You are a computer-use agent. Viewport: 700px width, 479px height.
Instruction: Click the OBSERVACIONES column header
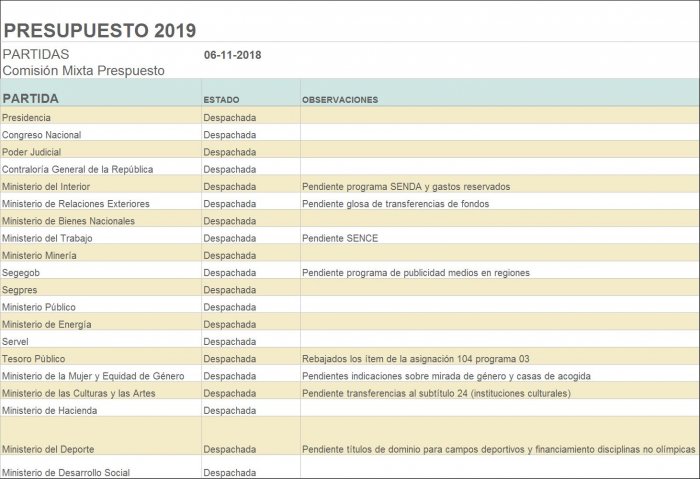(x=340, y=100)
